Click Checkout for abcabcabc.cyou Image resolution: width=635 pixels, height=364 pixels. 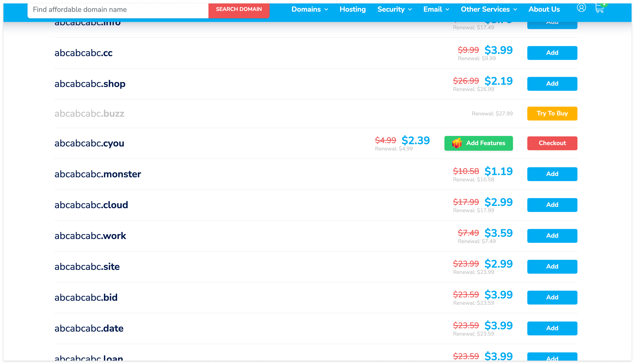(x=552, y=143)
